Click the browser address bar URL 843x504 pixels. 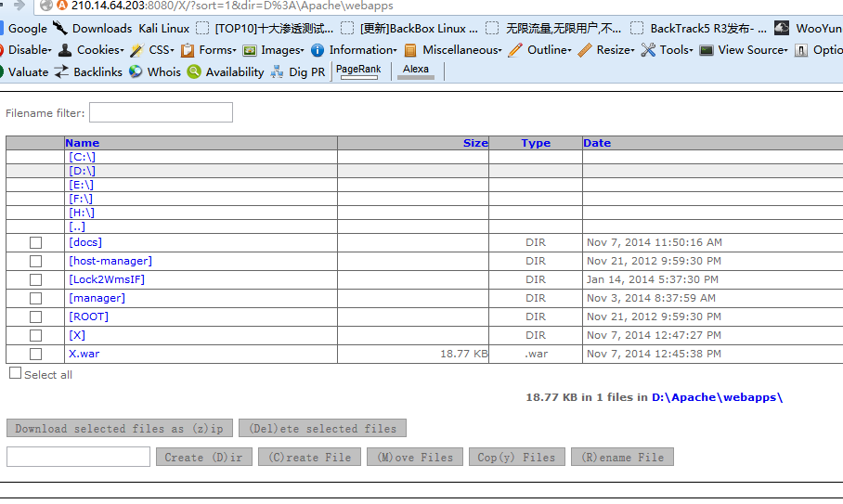tap(232, 6)
